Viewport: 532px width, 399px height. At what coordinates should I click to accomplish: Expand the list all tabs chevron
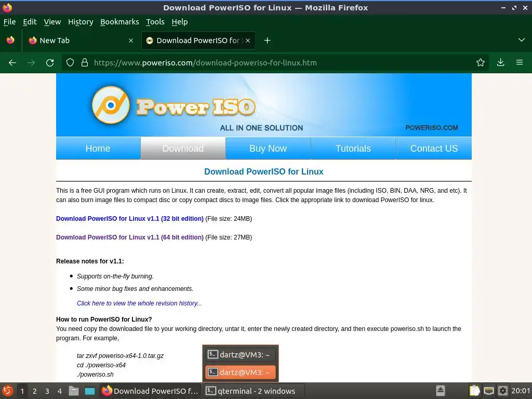click(x=522, y=40)
